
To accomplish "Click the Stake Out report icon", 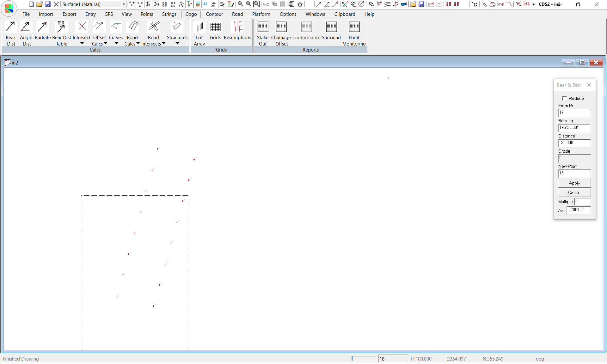I will tap(262, 27).
